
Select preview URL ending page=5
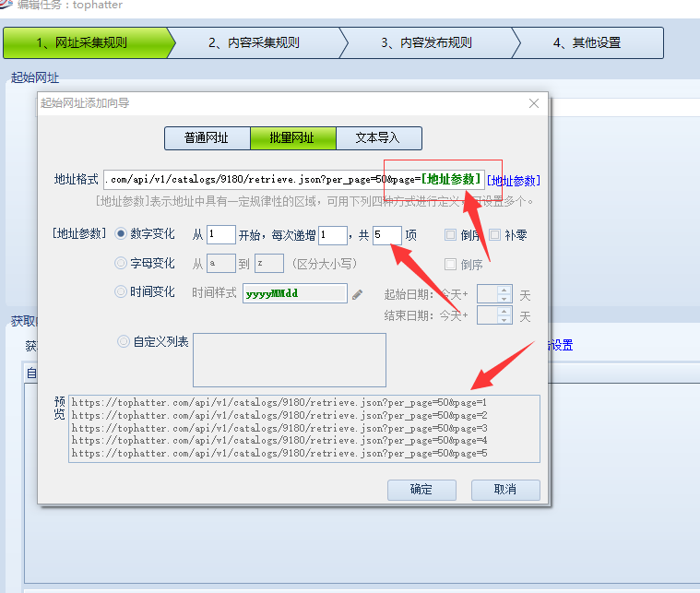pyautogui.click(x=279, y=453)
